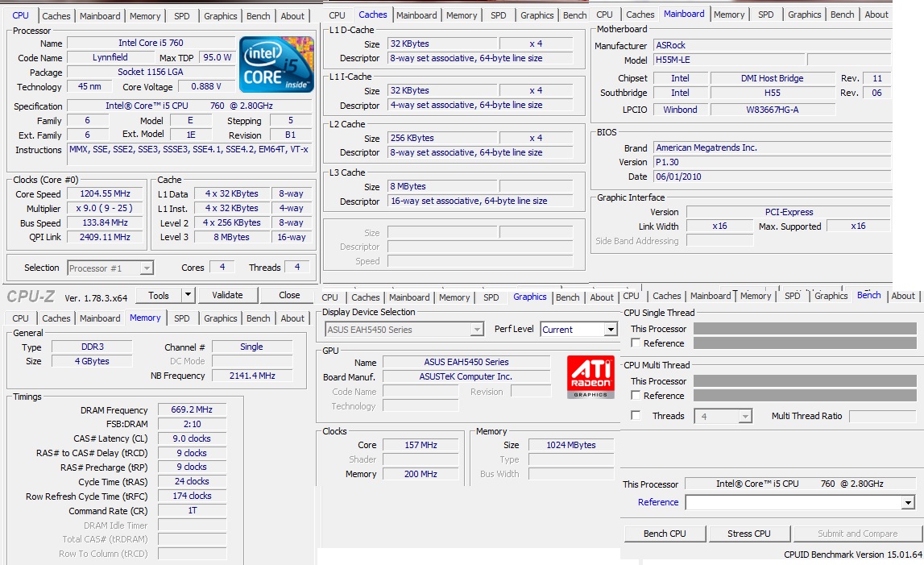The image size is (924, 565).
Task: Click the memory Type value DDR3
Action: click(x=93, y=347)
